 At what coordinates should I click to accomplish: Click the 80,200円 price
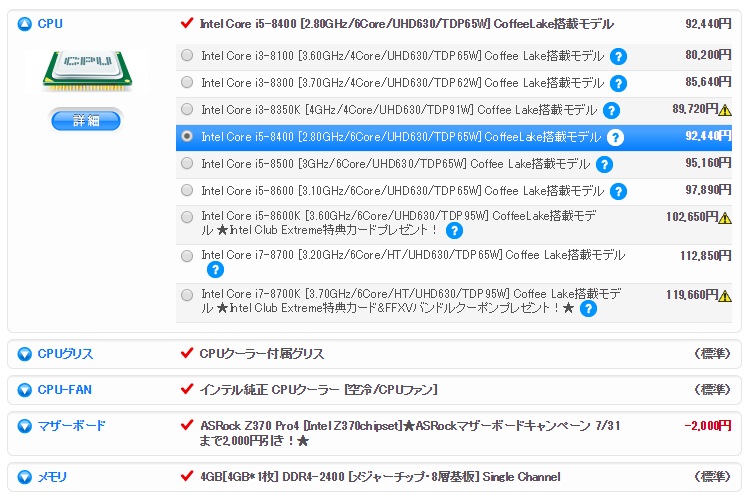[708, 55]
